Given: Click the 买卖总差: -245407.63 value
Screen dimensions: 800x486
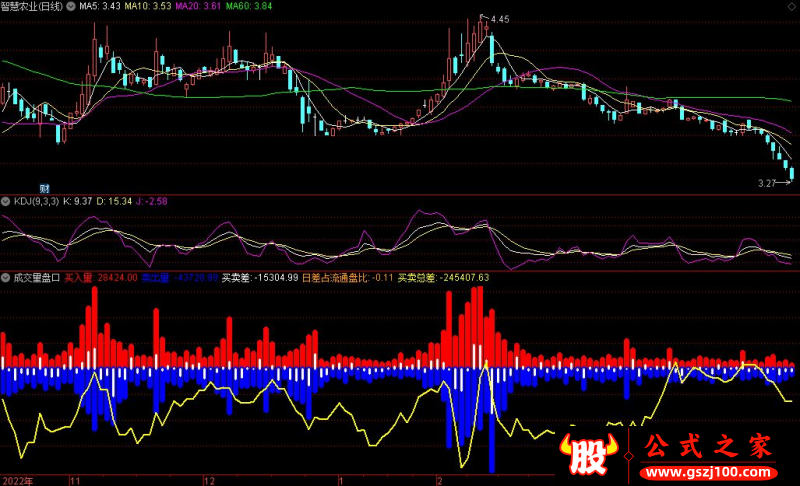Looking at the screenshot, I should point(443,278).
